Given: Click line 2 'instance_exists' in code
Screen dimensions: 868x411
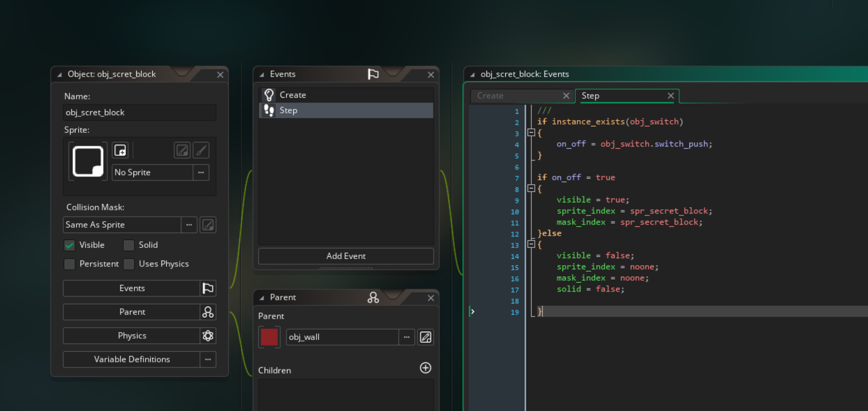Looking at the screenshot, I should [x=588, y=122].
